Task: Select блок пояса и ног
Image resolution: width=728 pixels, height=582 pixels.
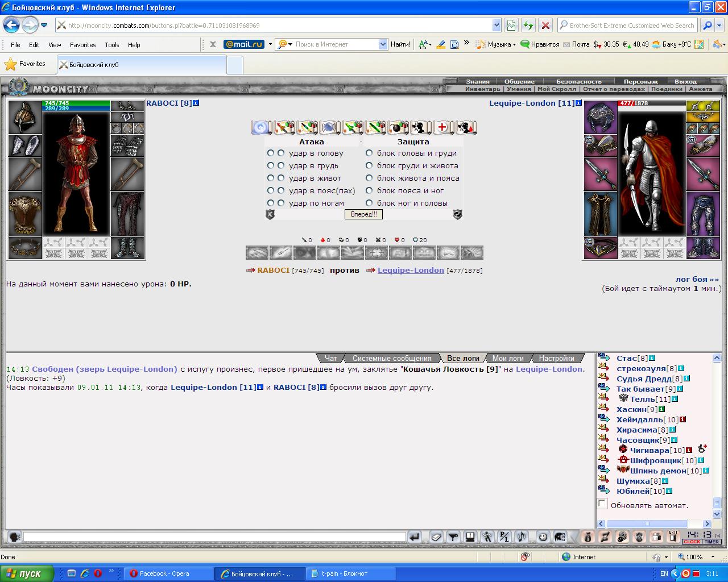Action: (x=369, y=191)
